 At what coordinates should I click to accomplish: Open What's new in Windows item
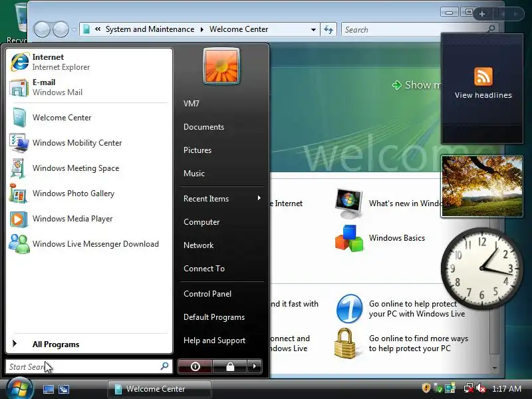point(389,203)
